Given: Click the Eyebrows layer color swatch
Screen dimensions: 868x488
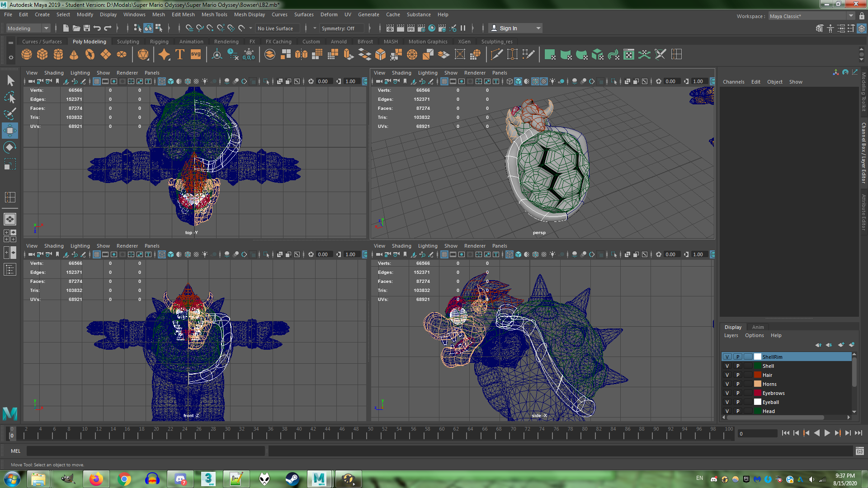Looking at the screenshot, I should [758, 393].
